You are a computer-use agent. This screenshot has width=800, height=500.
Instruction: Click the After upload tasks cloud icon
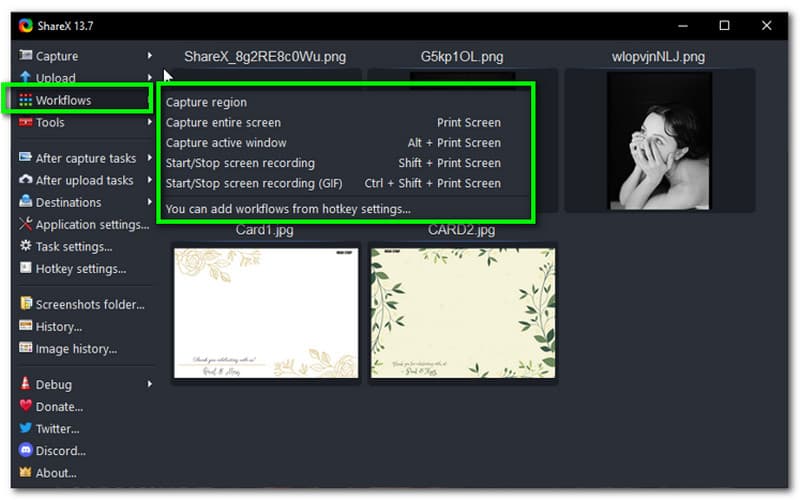click(x=26, y=180)
